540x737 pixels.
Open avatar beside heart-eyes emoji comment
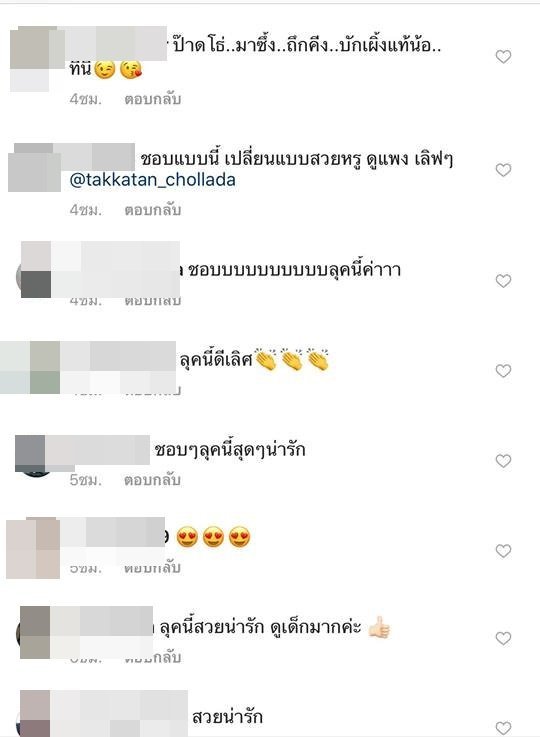tap(33, 548)
